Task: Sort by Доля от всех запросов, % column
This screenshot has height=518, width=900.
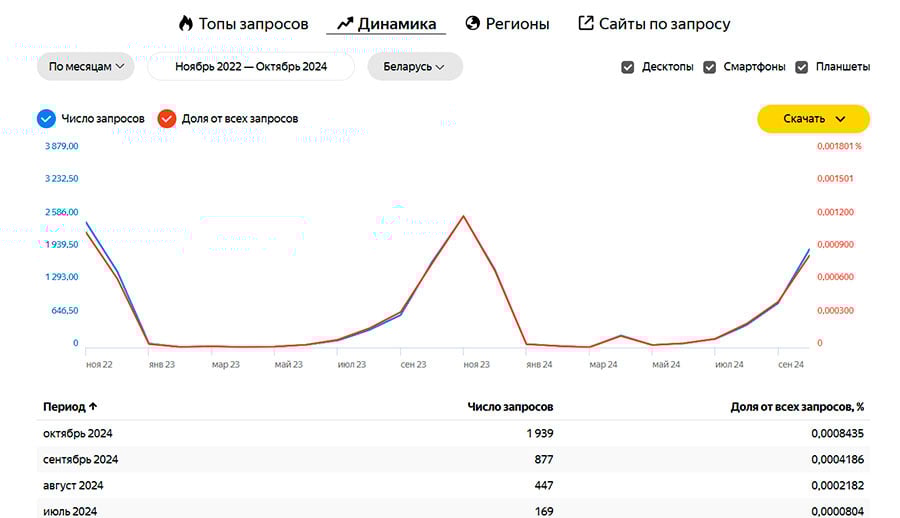Action: (x=797, y=407)
